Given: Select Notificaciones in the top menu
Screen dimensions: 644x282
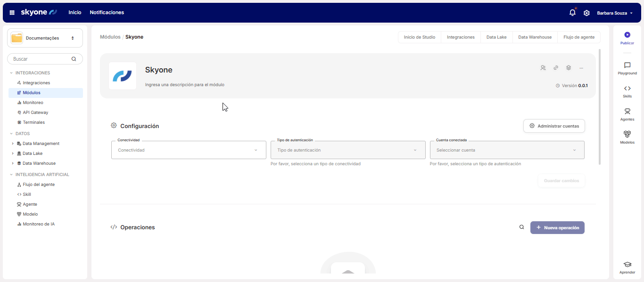Looking at the screenshot, I should click(x=107, y=13).
